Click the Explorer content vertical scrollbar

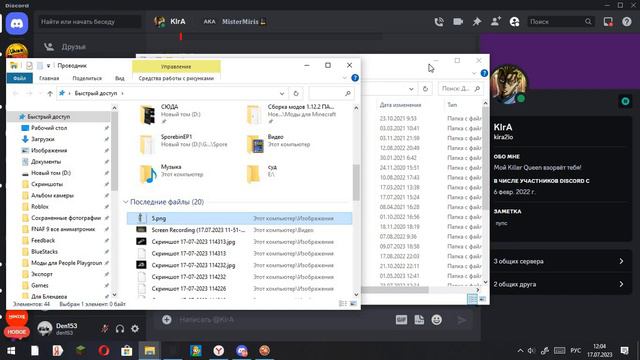click(x=356, y=183)
